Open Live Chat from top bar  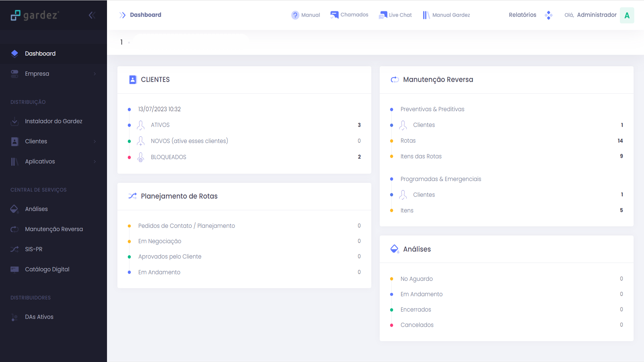point(395,15)
